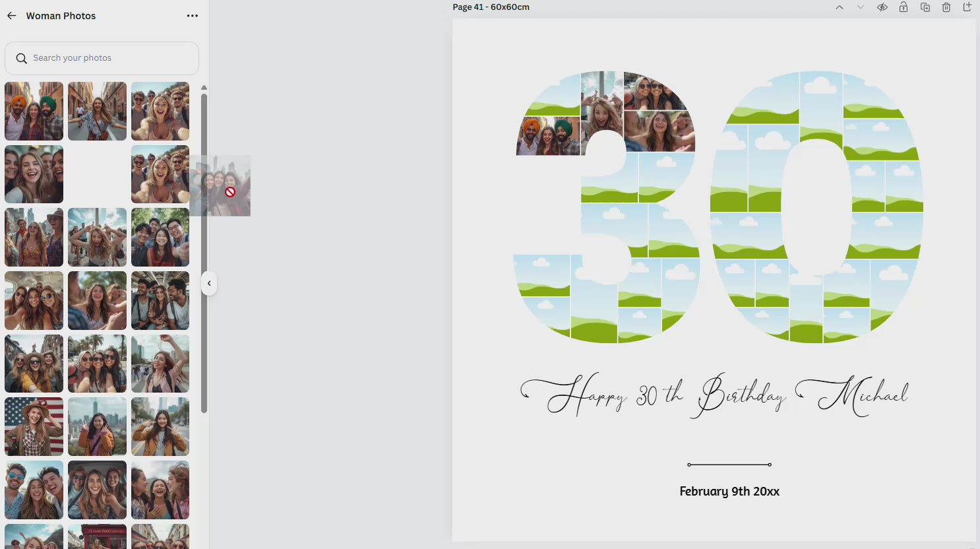The width and height of the screenshot is (980, 549).
Task: Move page up with the up chevron
Action: [839, 7]
